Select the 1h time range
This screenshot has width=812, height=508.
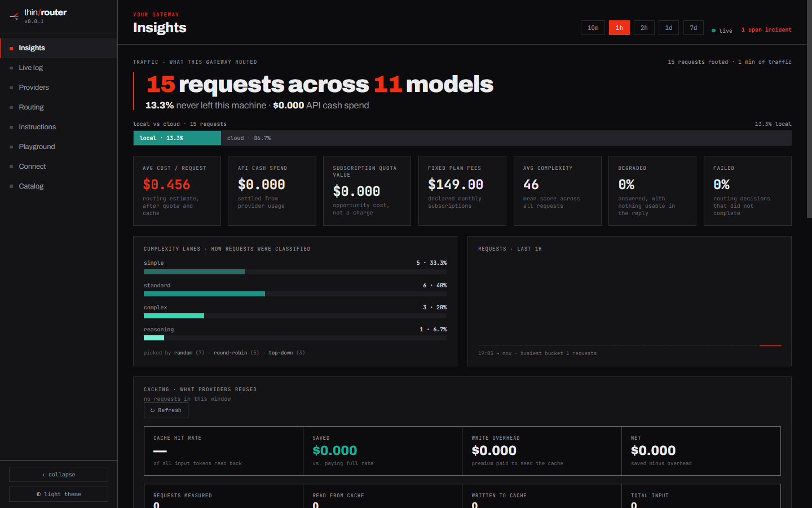(619, 28)
